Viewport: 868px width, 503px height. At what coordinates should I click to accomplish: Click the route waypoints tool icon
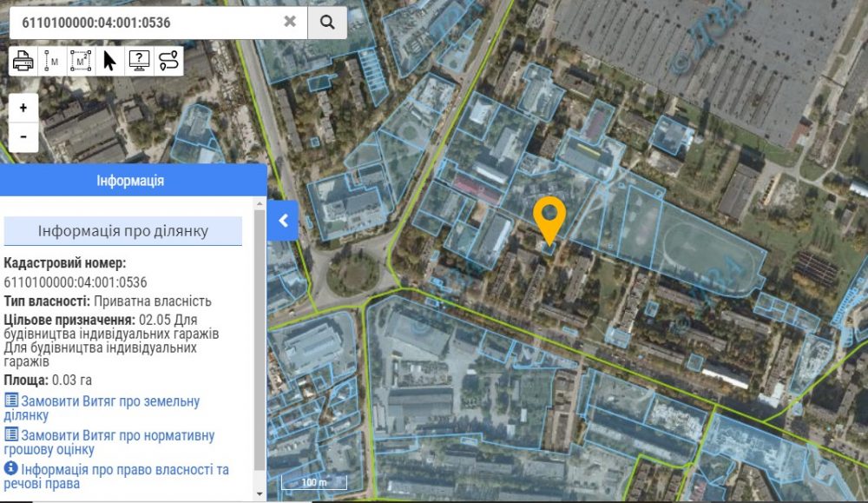pyautogui.click(x=168, y=61)
